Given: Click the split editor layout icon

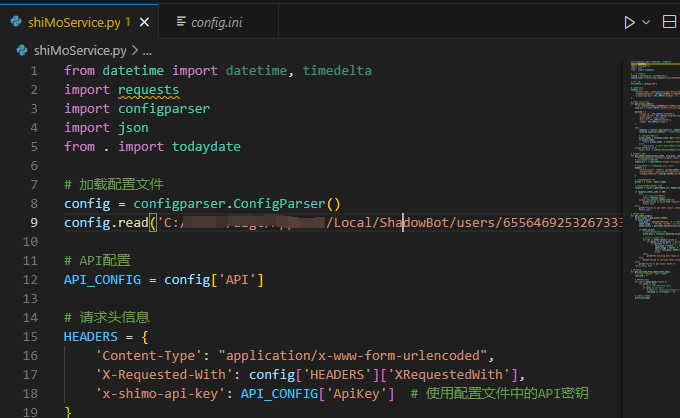Looking at the screenshot, I should coord(669,21).
